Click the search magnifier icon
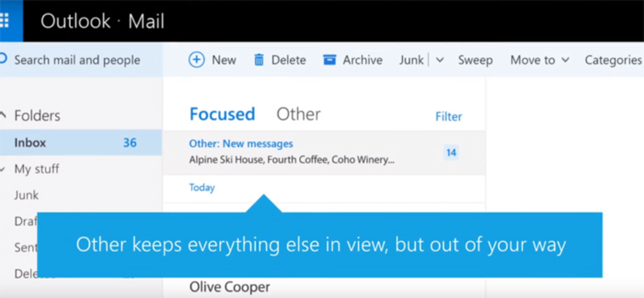The width and height of the screenshot is (644, 298). tap(3, 60)
